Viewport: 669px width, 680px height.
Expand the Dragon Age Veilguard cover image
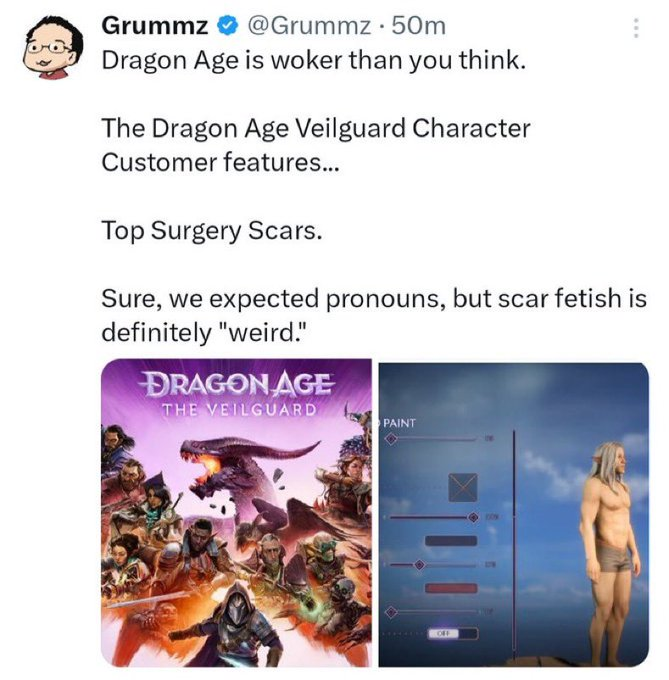236,513
